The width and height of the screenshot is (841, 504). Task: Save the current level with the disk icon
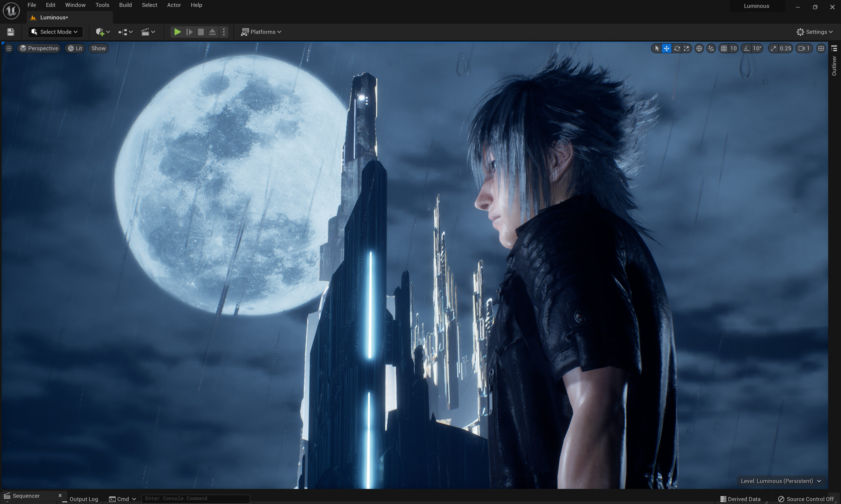11,32
